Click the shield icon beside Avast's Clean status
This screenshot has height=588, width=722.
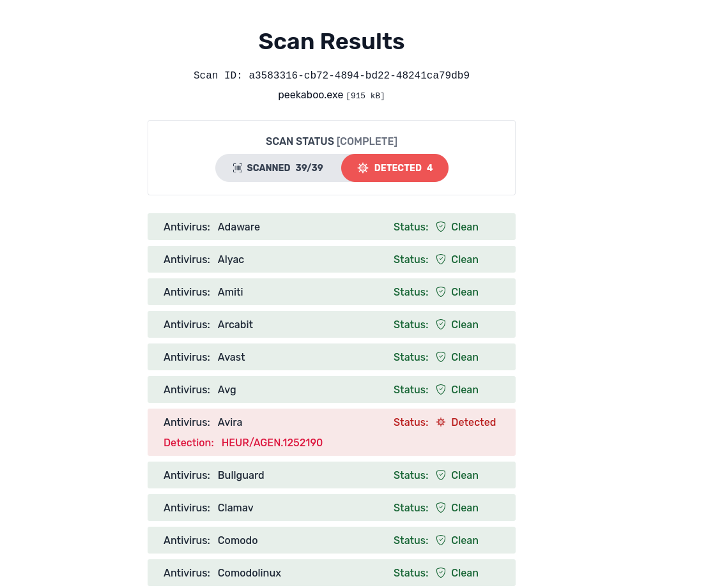click(x=440, y=357)
